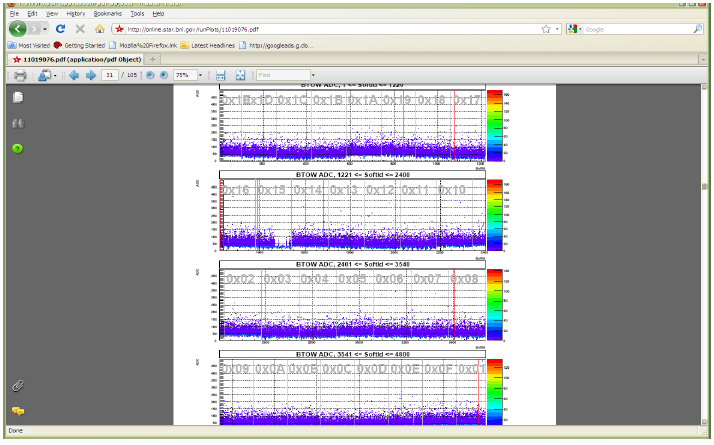The image size is (714, 445).
Task: Go to next PDF page arrow
Action: (x=91, y=75)
